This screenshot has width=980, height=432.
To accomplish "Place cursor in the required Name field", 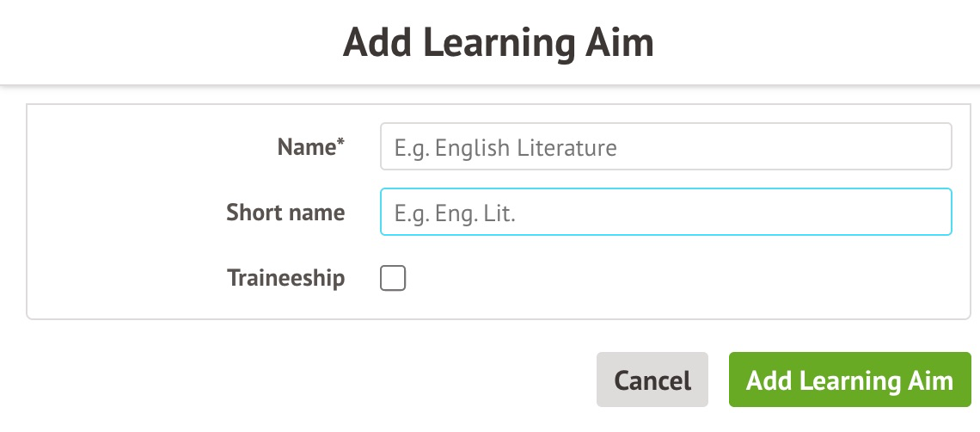I will click(x=665, y=147).
